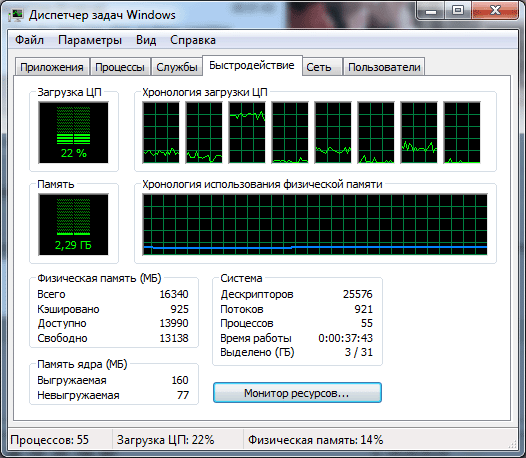Click the Монитор ресурсов button
The height and width of the screenshot is (458, 526).
tap(297, 393)
